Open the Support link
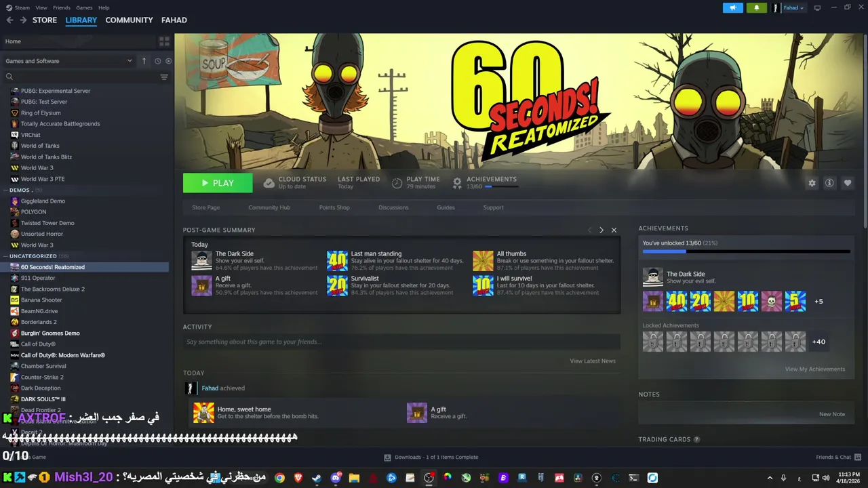Viewport: 868px width, 488px height. click(493, 207)
